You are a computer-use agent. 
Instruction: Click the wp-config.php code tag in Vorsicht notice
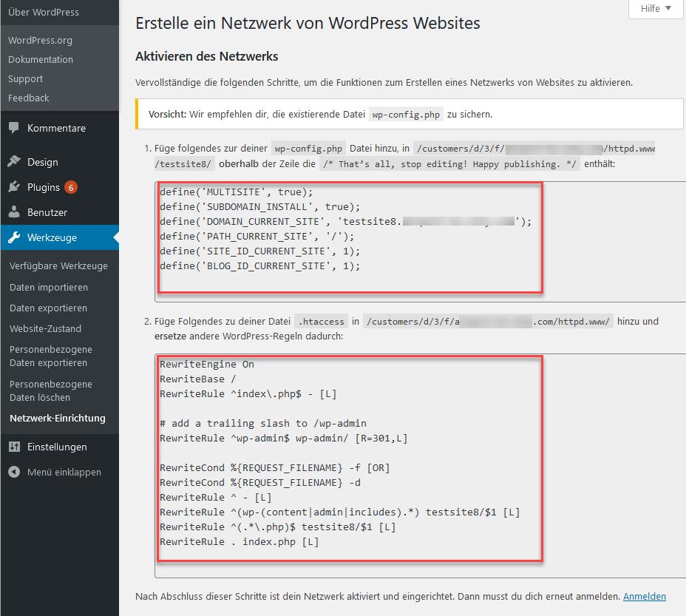tap(406, 115)
